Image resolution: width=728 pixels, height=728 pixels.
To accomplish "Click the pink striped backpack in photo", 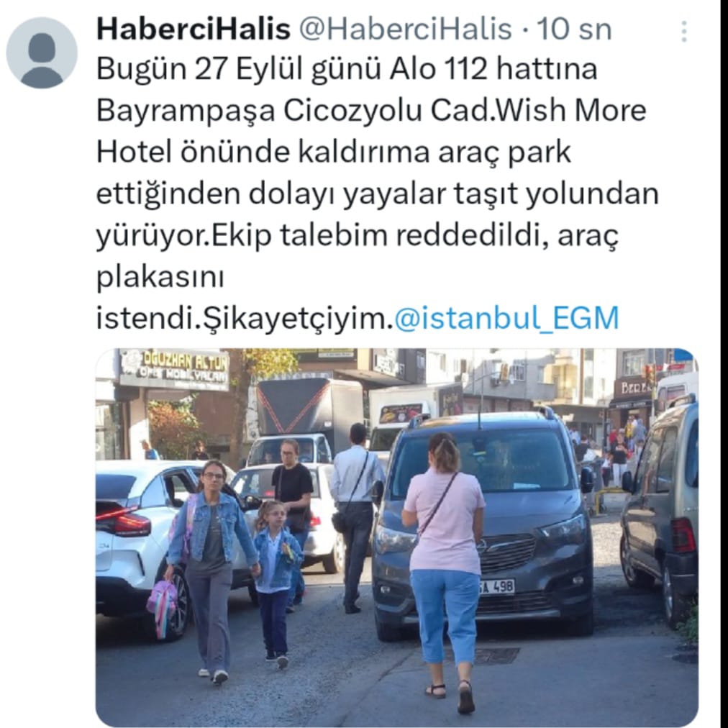I will click(x=163, y=607).
